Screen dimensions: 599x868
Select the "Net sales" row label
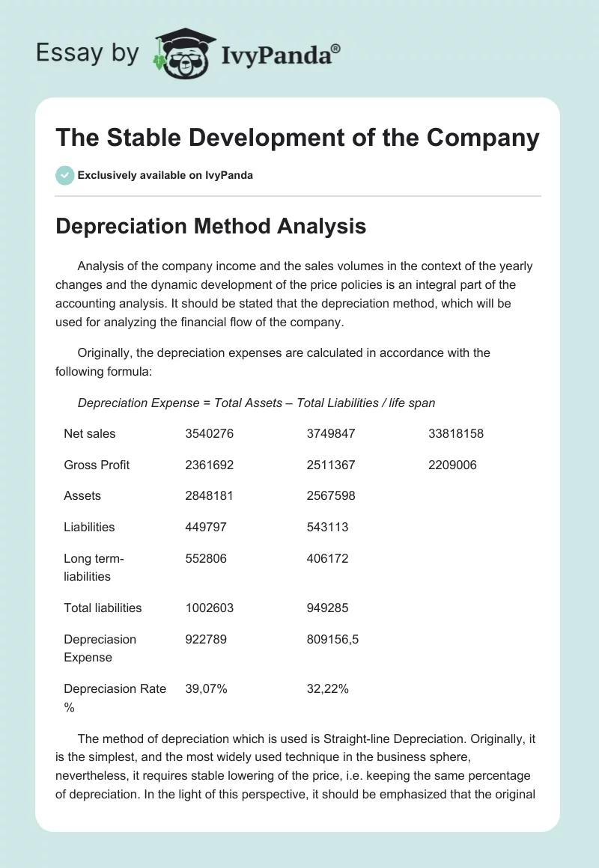click(x=90, y=433)
